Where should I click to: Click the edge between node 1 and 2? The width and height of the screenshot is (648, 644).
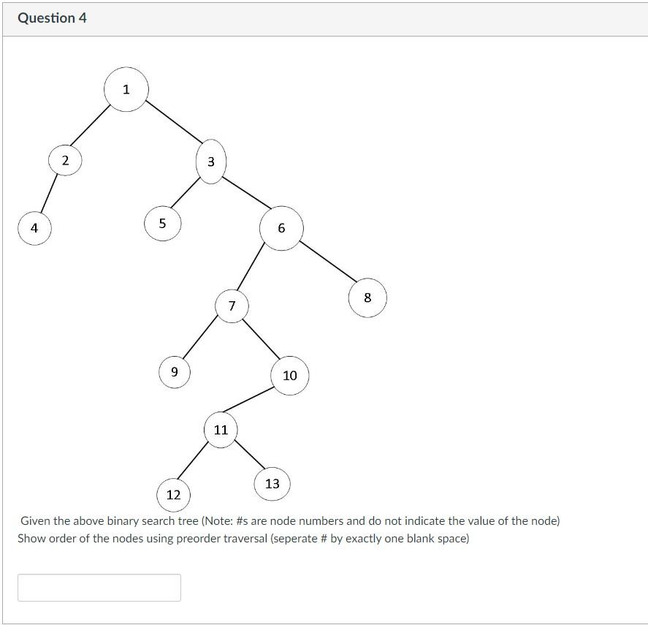pyautogui.click(x=95, y=124)
